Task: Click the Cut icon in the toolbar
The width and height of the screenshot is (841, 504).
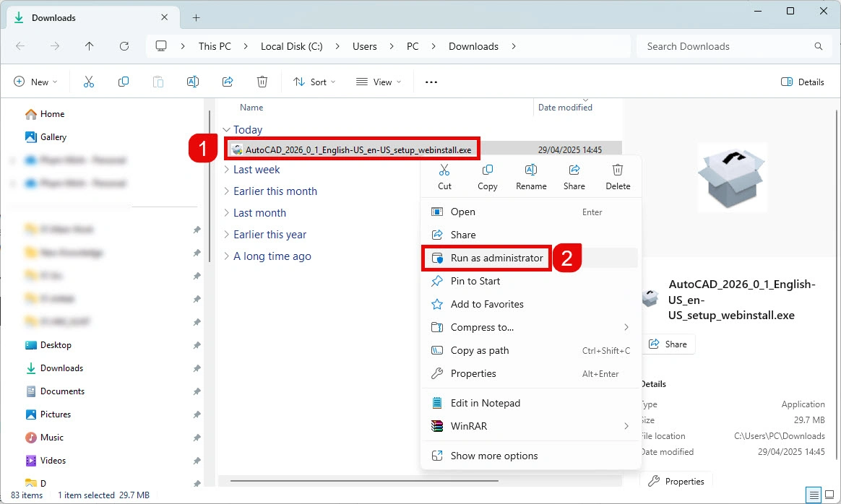Action: 88,82
